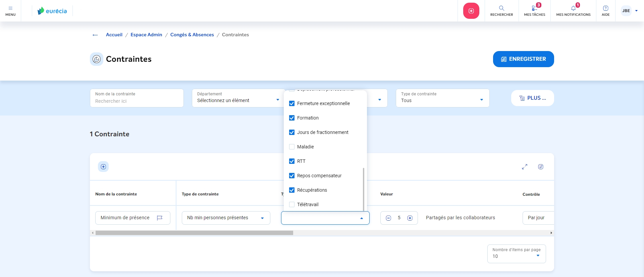Open the Aide help icon
644x277 pixels.
[605, 11]
